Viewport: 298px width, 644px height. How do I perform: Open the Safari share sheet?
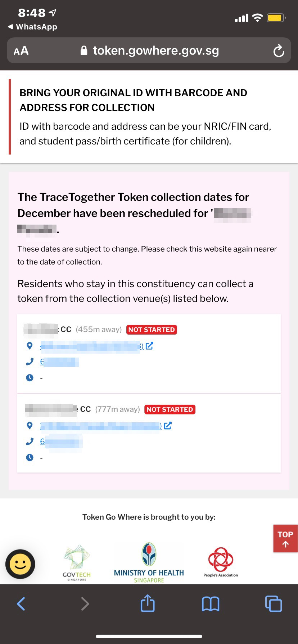click(148, 603)
